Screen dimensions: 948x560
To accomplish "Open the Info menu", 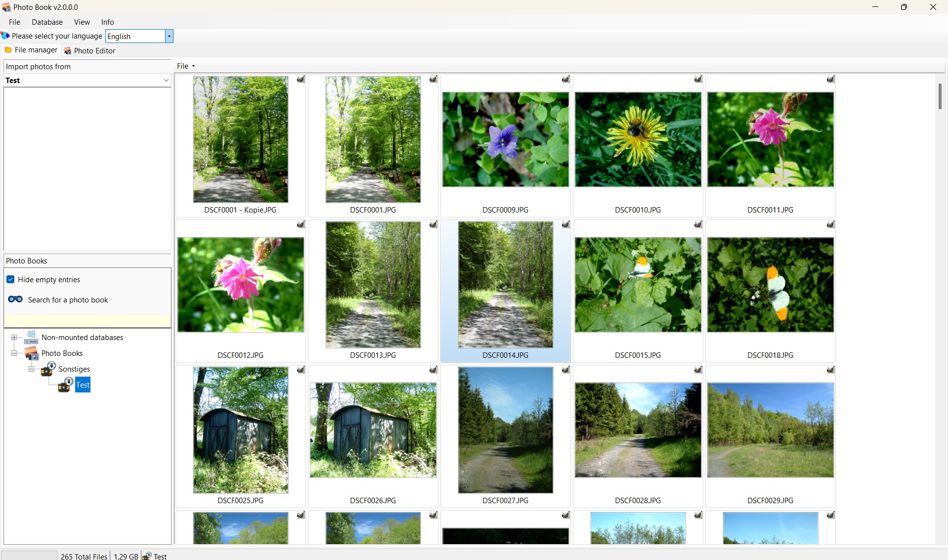I will click(108, 22).
